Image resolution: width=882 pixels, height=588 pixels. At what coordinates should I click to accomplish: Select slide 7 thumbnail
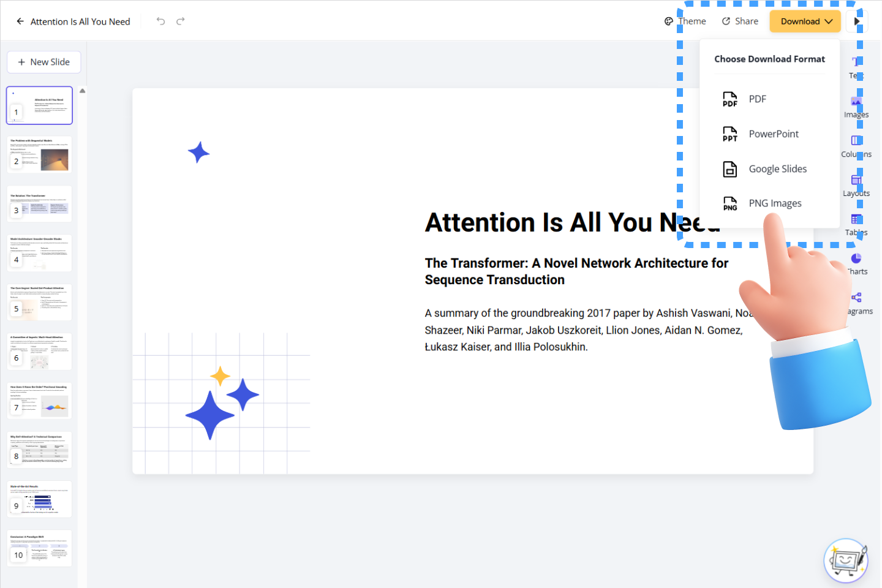coord(40,401)
